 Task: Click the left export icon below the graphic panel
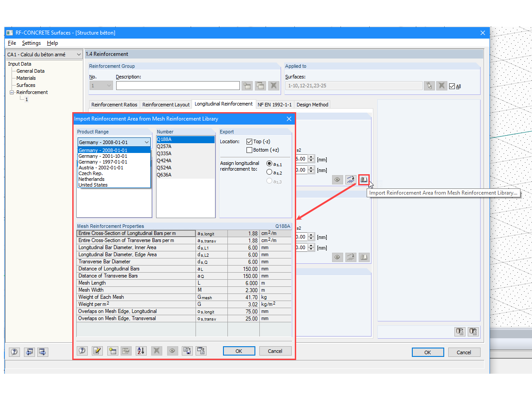click(x=460, y=332)
